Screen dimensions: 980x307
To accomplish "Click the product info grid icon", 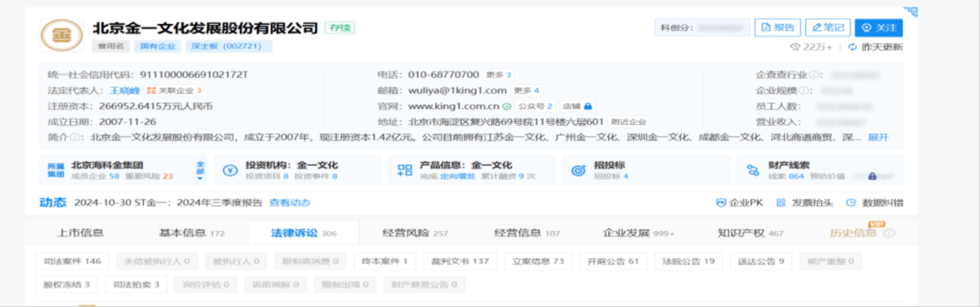I will pos(404,171).
